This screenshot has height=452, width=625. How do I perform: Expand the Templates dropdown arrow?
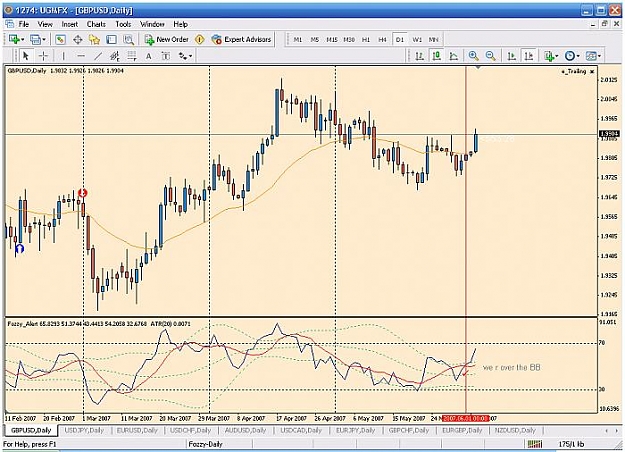coord(599,56)
